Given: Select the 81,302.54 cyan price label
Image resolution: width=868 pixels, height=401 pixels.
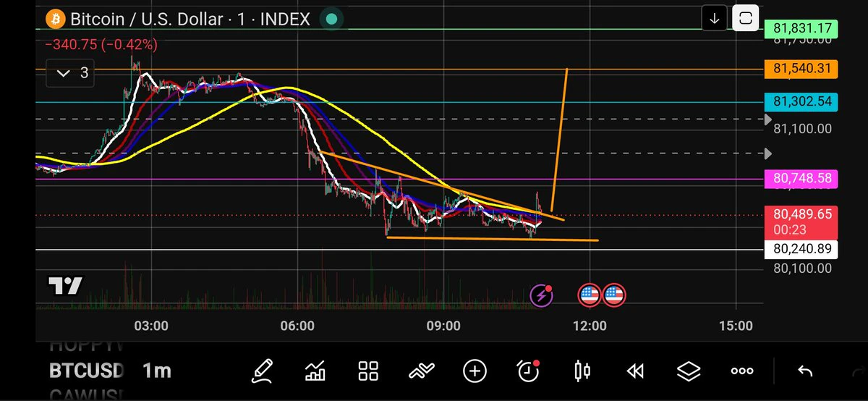Looking at the screenshot, I should pyautogui.click(x=801, y=102).
